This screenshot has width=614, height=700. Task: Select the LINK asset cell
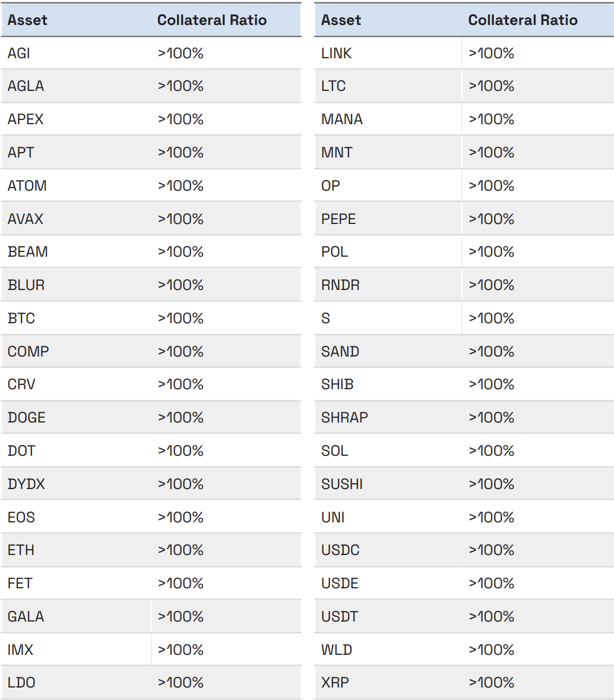336,53
